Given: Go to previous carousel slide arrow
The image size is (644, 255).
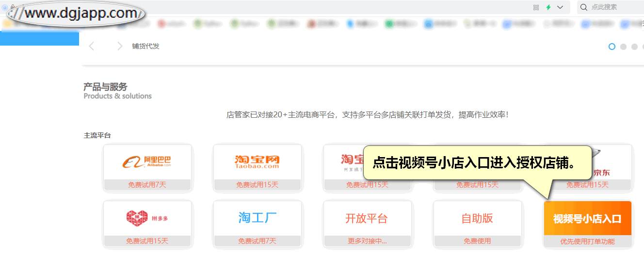Looking at the screenshot, I should click(92, 47).
